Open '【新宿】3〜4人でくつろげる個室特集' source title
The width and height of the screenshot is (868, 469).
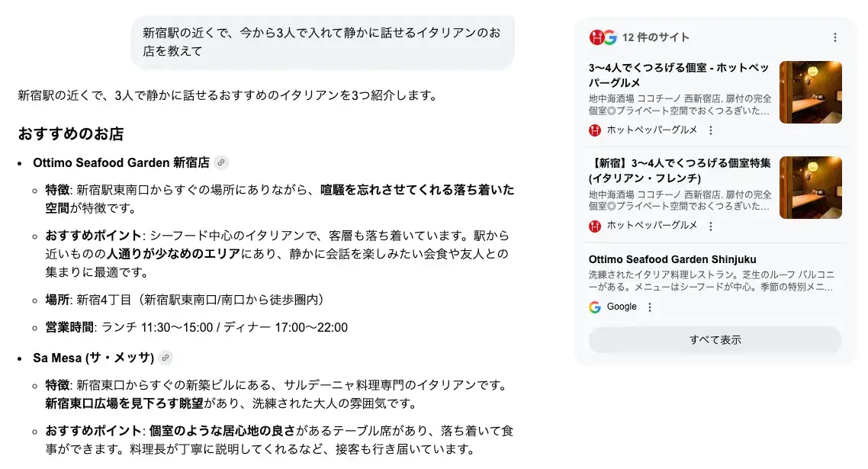pyautogui.click(x=679, y=170)
